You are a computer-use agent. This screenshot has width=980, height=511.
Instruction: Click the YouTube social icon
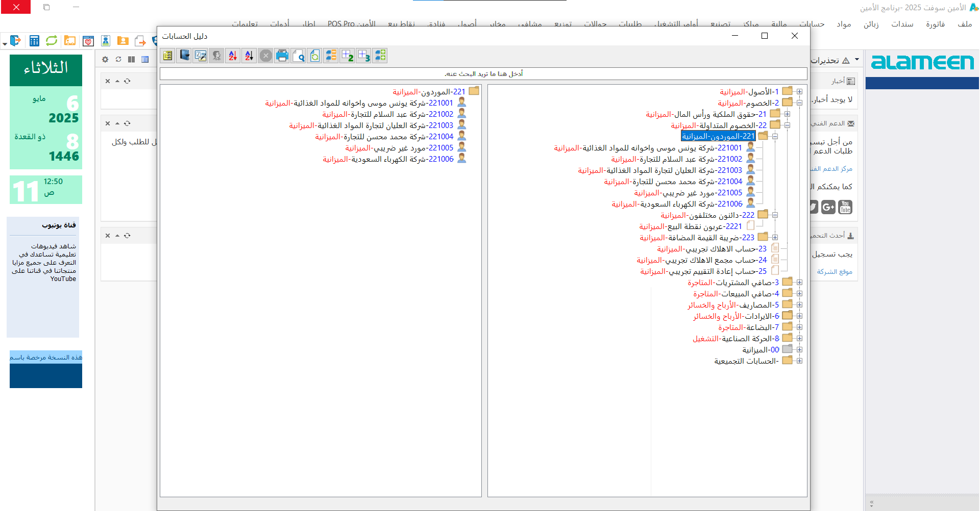point(845,207)
